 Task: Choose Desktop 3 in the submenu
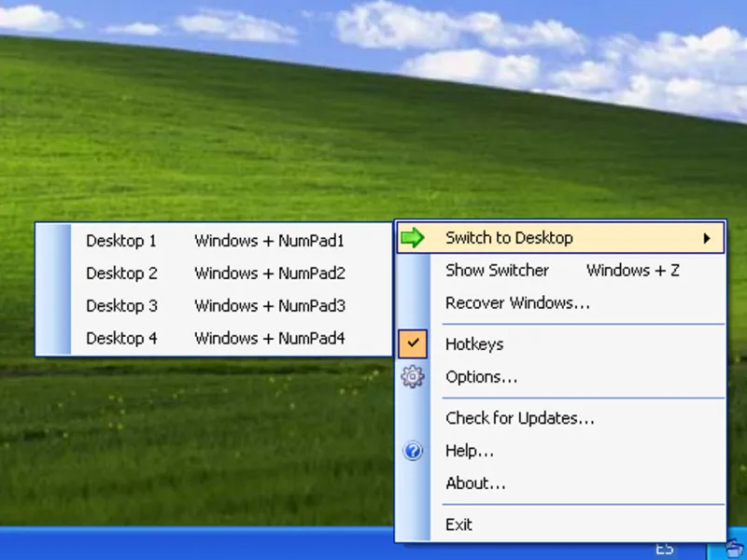214,305
